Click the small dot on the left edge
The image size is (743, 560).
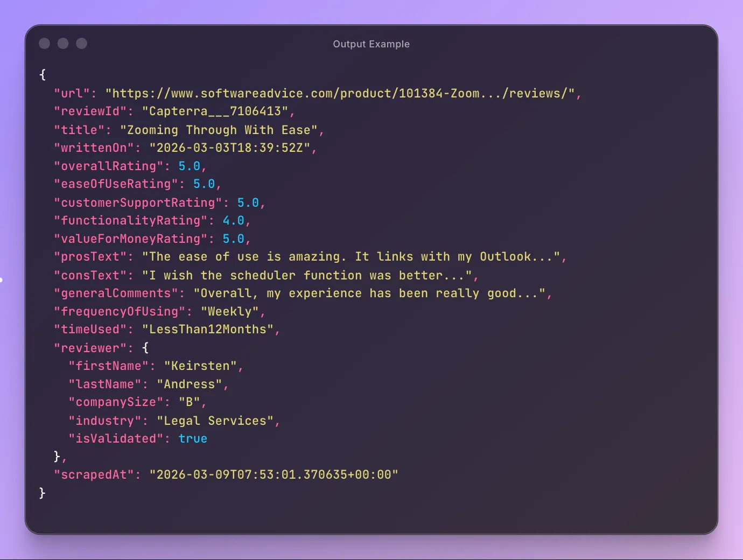click(x=2, y=279)
